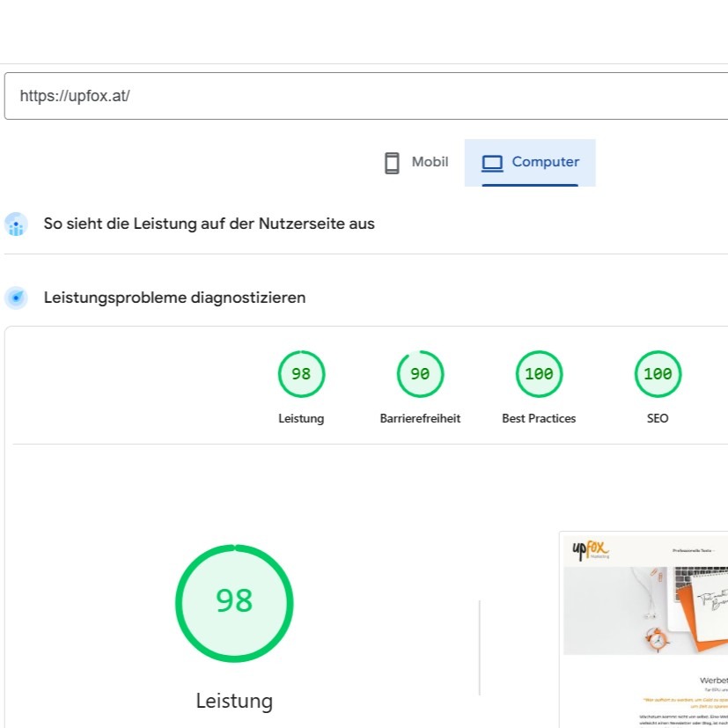Select the 98 Leistung score circle

(x=301, y=374)
